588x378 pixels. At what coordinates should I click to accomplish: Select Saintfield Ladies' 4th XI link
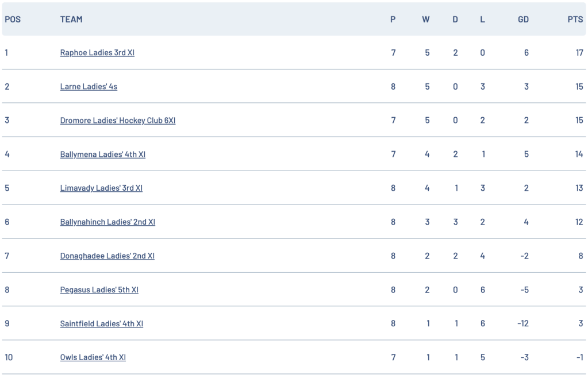pos(101,324)
